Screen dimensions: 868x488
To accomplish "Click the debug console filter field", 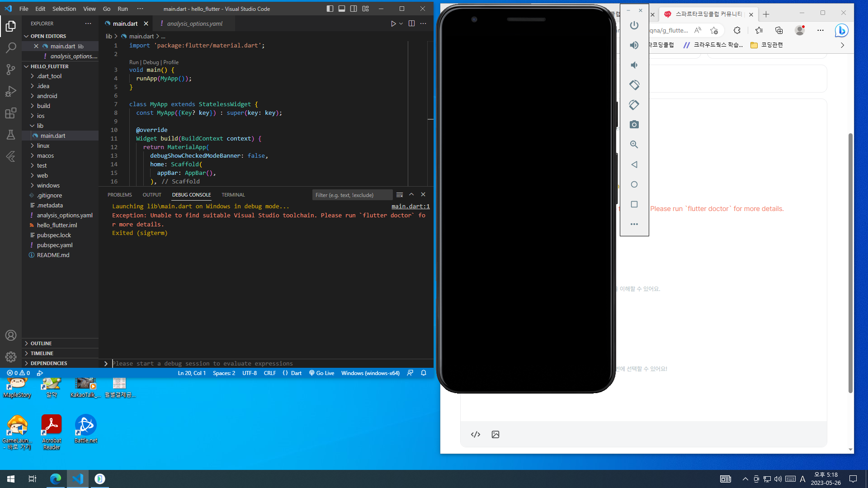I will coord(353,195).
